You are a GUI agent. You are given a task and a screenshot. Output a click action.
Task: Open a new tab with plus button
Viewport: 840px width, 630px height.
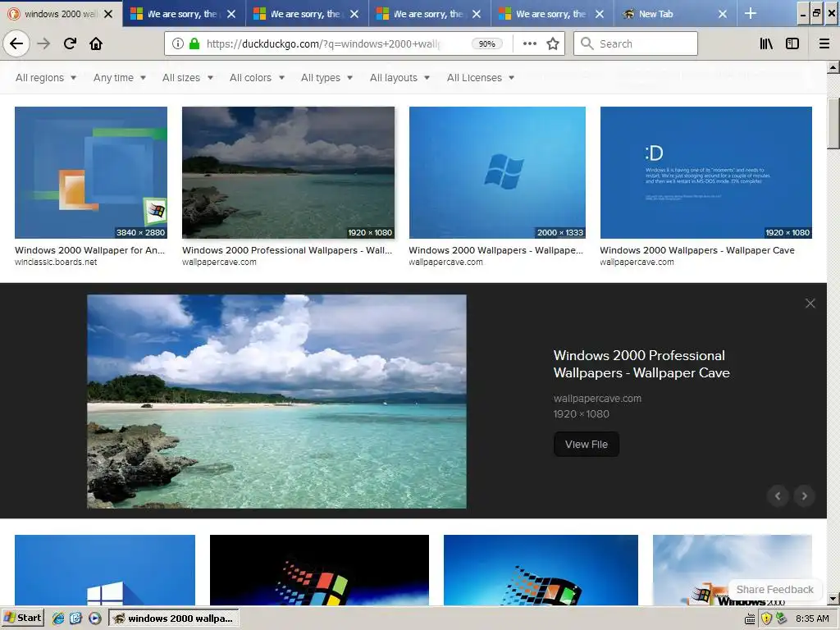(x=751, y=13)
